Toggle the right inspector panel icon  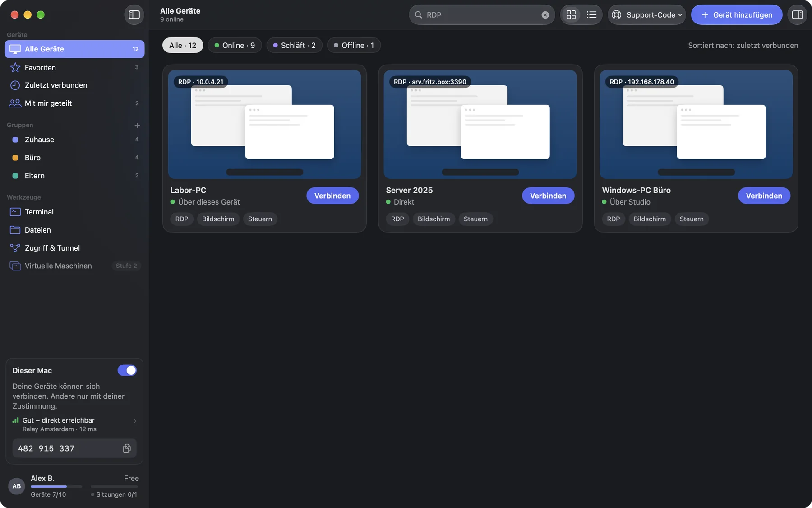(797, 15)
